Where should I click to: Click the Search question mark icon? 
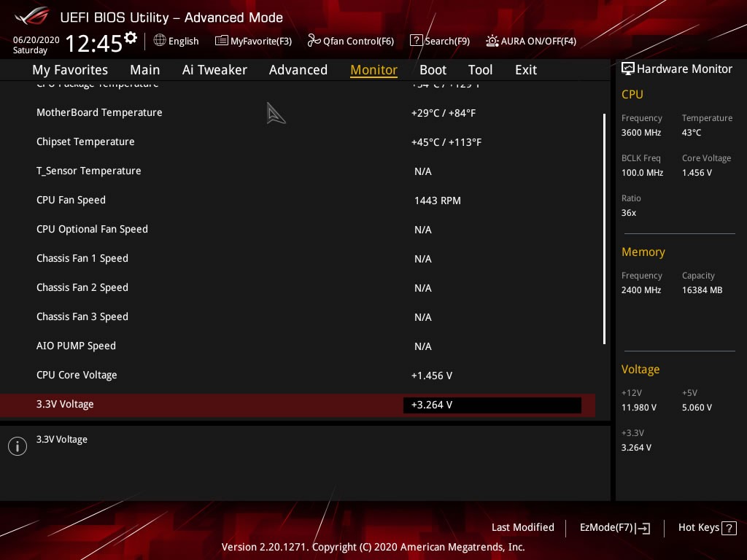416,41
